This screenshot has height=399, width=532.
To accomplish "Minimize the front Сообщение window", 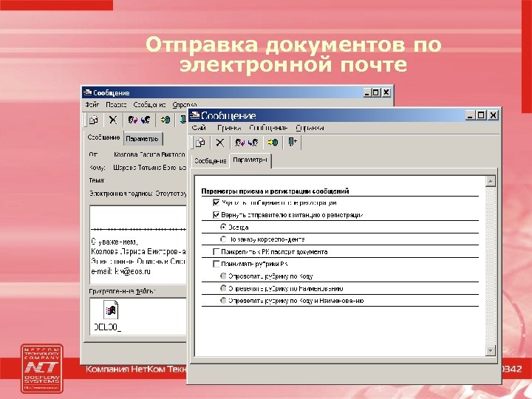I will coord(470,115).
